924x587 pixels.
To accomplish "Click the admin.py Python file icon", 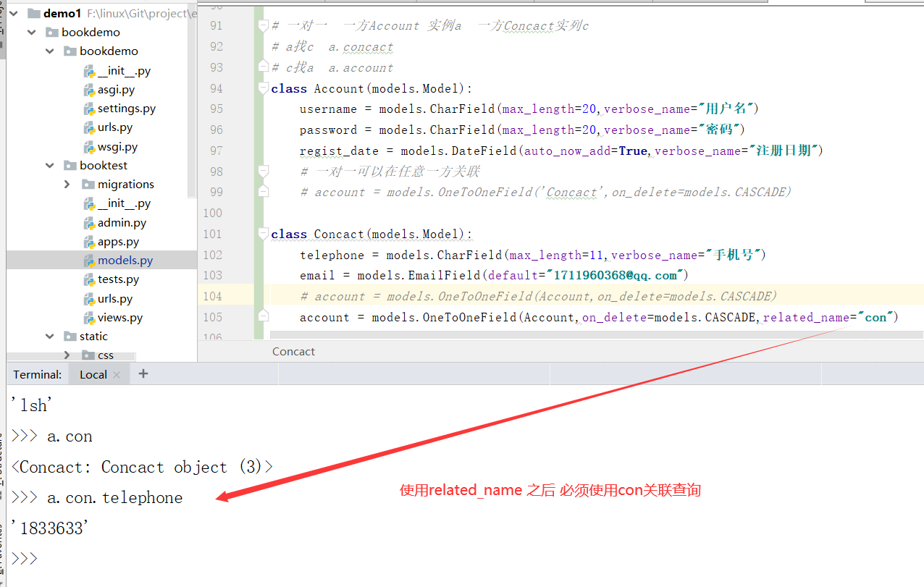I will [89, 222].
